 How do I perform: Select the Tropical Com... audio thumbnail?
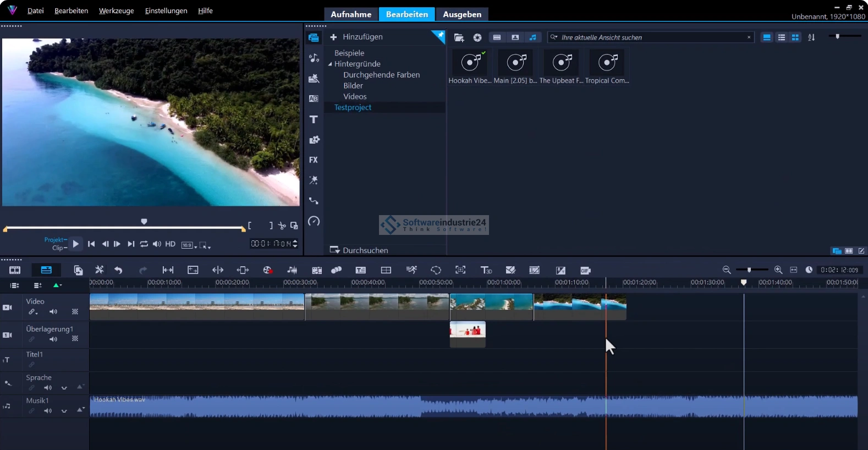[607, 63]
